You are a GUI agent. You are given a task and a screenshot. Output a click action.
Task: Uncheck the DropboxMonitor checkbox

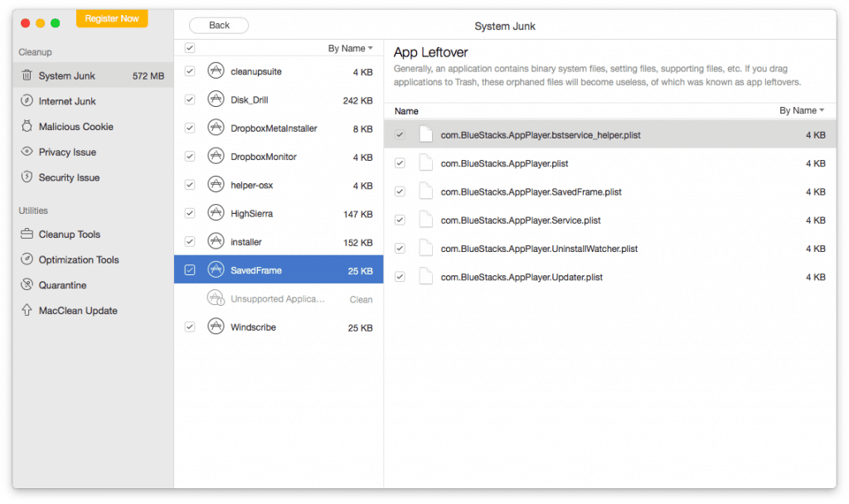(x=190, y=156)
